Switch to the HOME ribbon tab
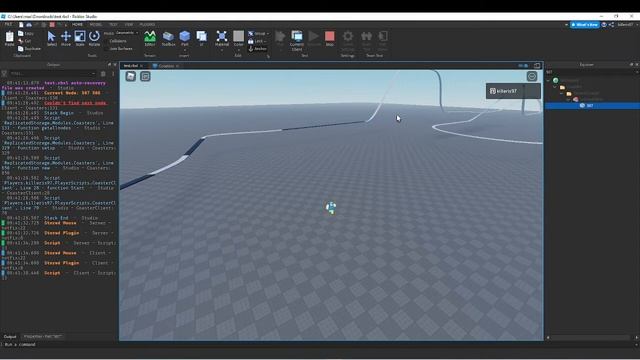Screen dimensions: 640x360 (77, 25)
